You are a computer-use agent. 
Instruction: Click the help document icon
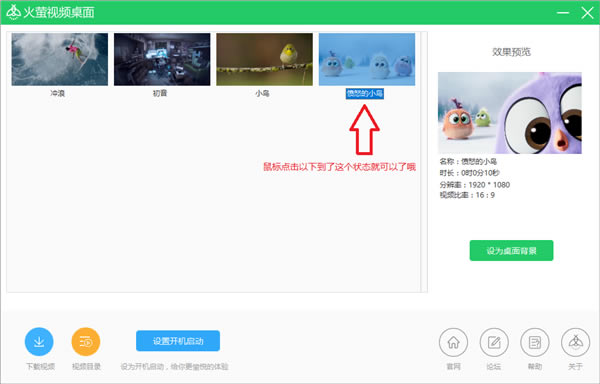tap(535, 342)
